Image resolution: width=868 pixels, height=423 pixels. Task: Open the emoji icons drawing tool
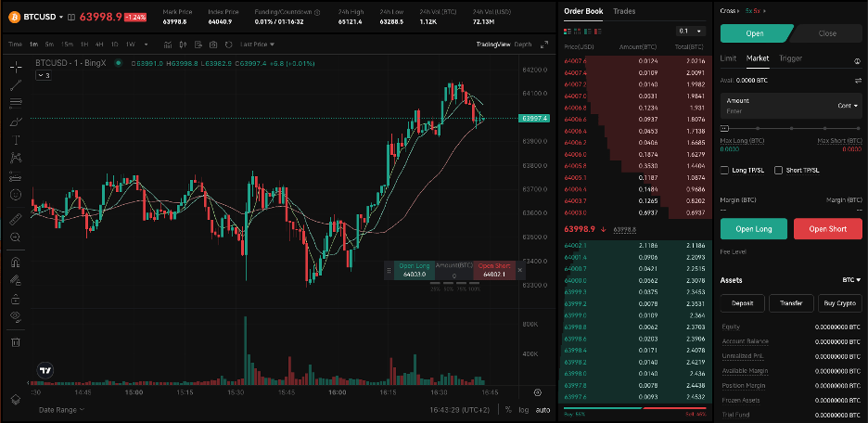pyautogui.click(x=16, y=194)
